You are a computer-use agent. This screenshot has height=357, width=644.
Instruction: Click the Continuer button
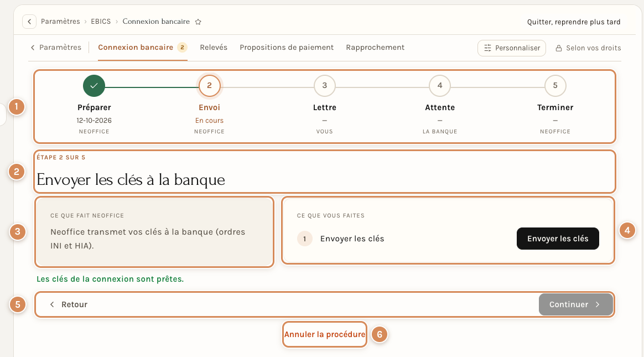[576, 304]
